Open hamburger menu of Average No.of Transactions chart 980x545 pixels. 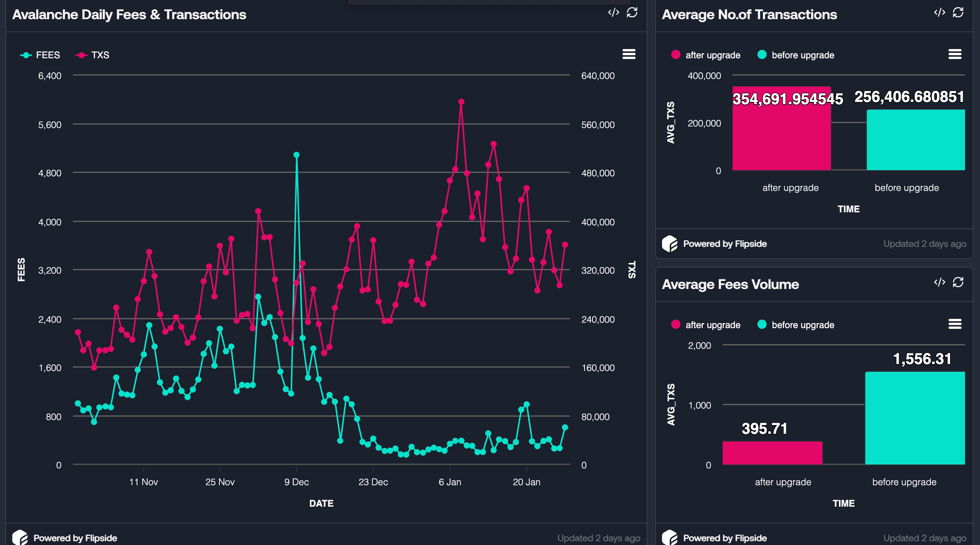(x=955, y=54)
